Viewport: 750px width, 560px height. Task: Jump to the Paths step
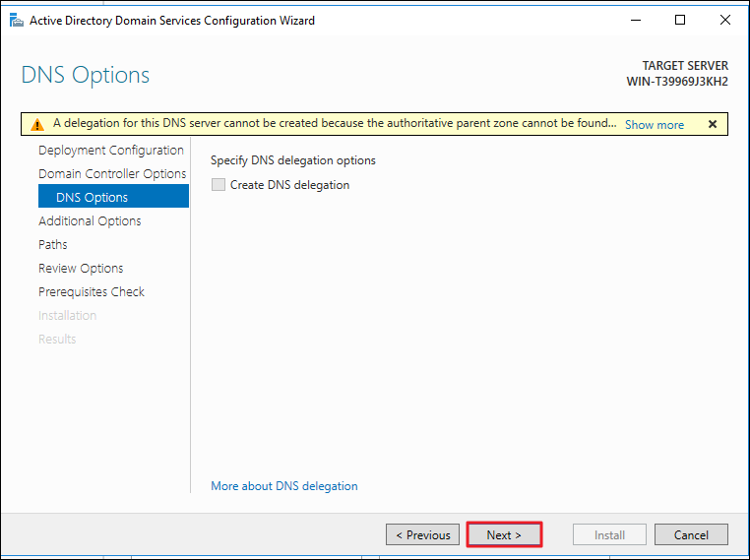[52, 244]
